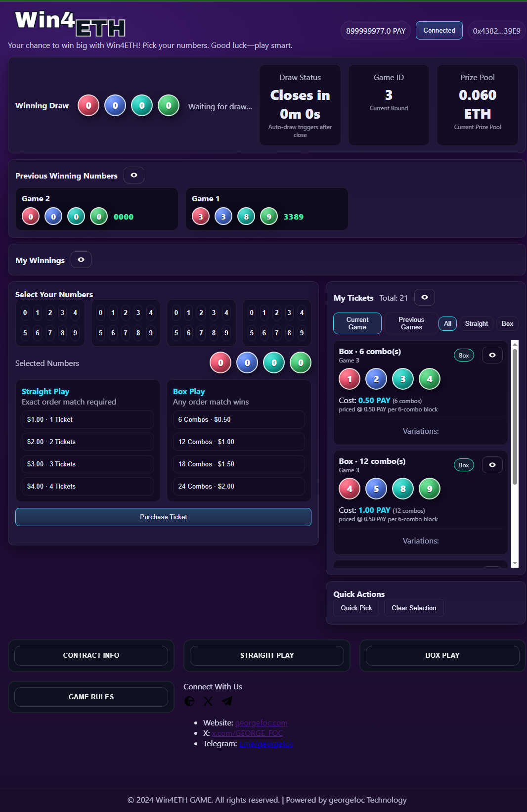The height and width of the screenshot is (812, 527).
Task: Click Clear Selection button
Action: point(414,608)
